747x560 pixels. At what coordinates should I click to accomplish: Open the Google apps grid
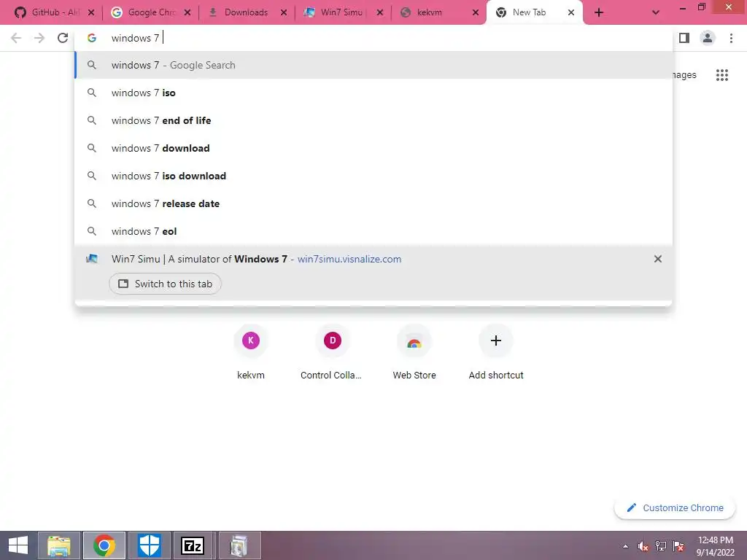[x=721, y=75]
